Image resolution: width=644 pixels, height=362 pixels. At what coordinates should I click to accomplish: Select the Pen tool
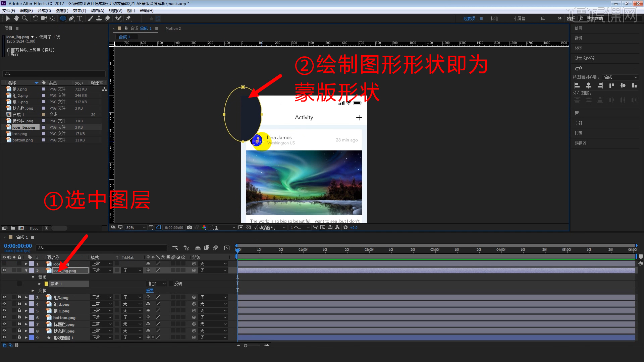(71, 18)
